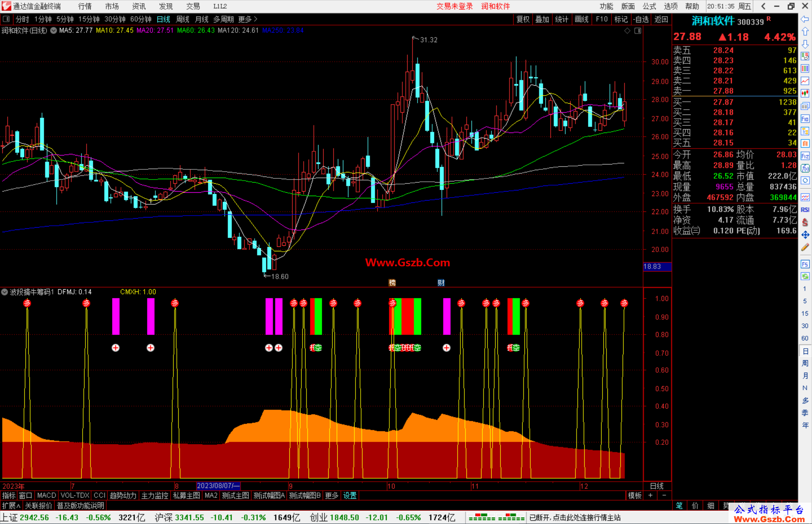
Task: Expand the 更多 periods dropdown in top bar
Action: (248, 19)
